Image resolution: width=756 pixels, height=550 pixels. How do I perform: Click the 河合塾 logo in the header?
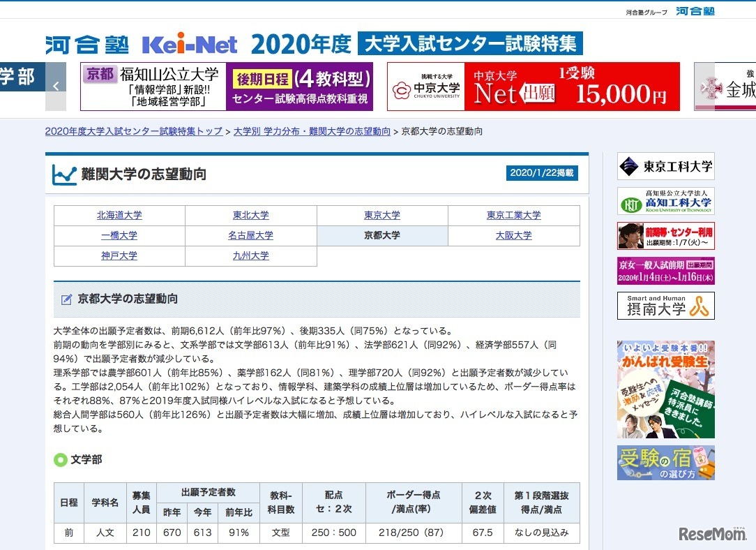(x=87, y=42)
